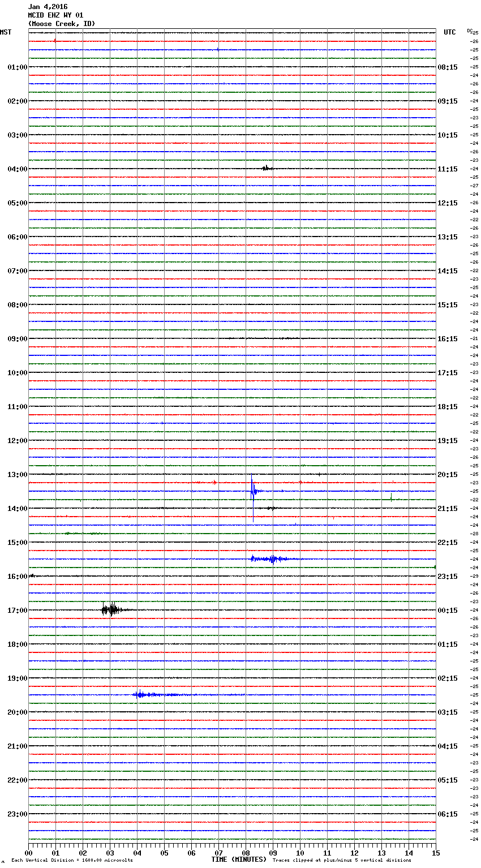
Task: Click the "06:15" UTC row label
Action: click(x=448, y=814)
